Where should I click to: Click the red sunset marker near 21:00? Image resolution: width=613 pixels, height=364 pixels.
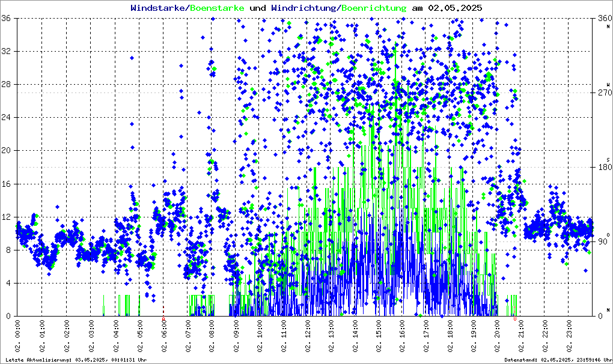[515, 318]
